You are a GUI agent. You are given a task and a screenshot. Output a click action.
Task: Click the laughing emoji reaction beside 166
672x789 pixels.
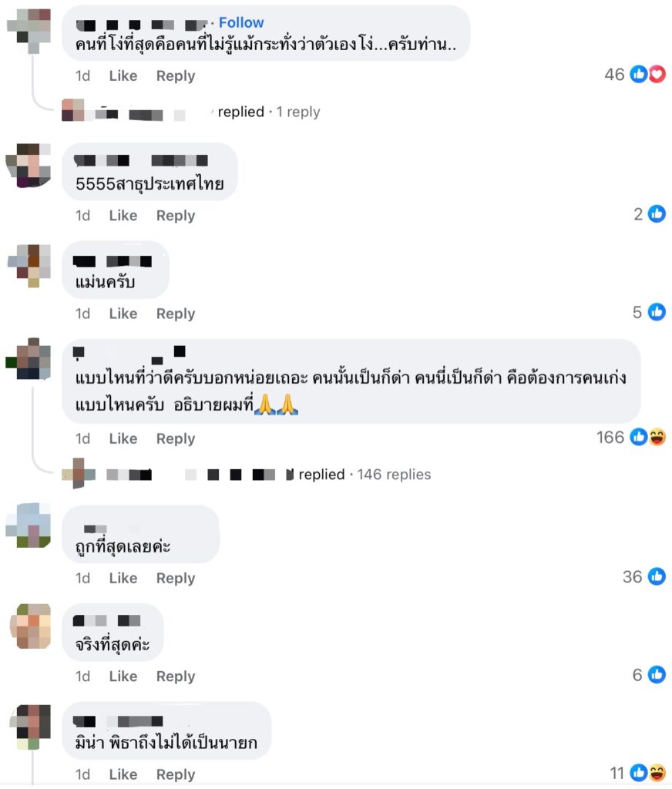coord(657,438)
